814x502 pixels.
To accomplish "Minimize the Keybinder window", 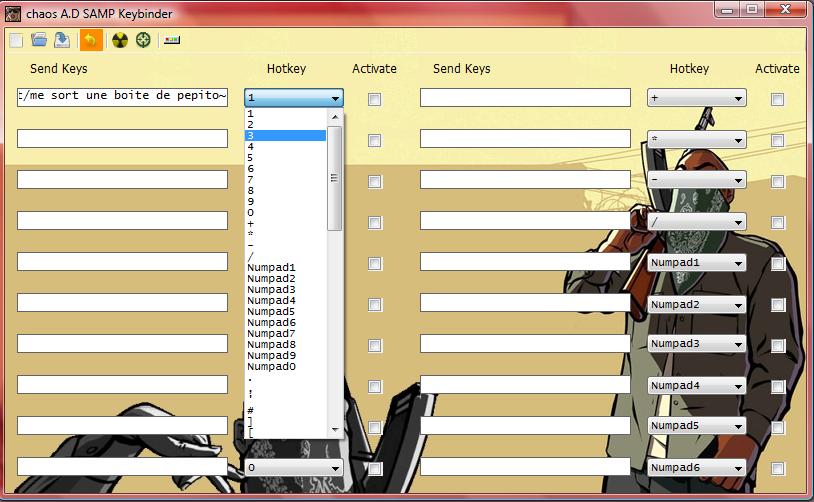I will pyautogui.click(x=727, y=10).
